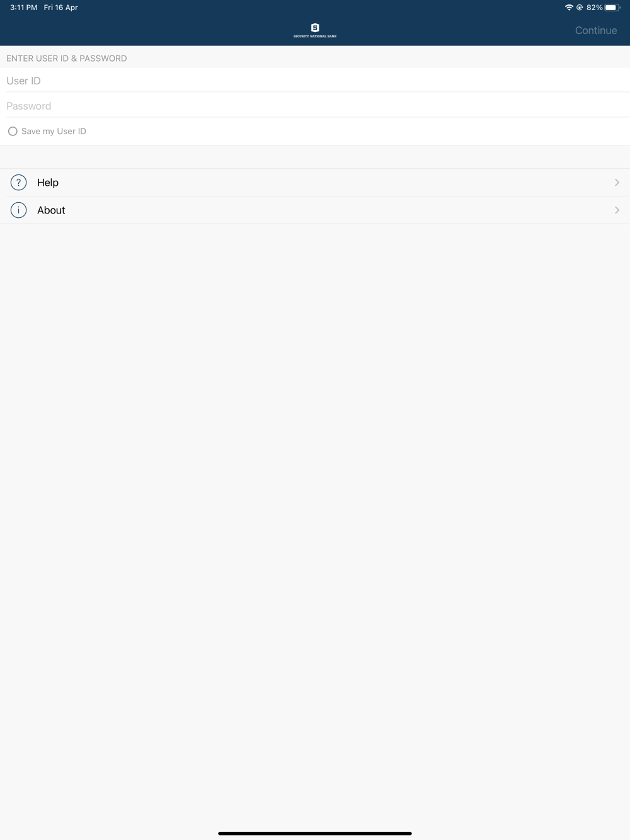The image size is (630, 840).
Task: Tap the Fri 16 Apr date
Action: click(x=61, y=8)
